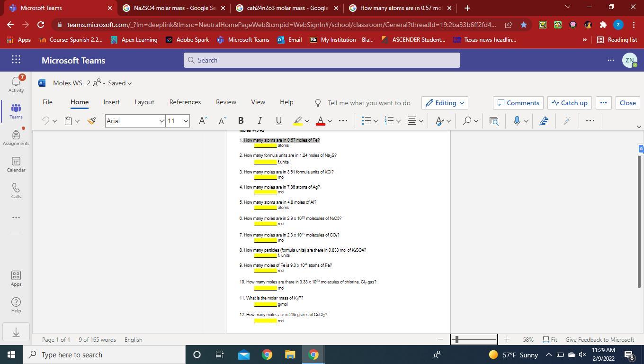Open the font size dropdown

click(186, 121)
